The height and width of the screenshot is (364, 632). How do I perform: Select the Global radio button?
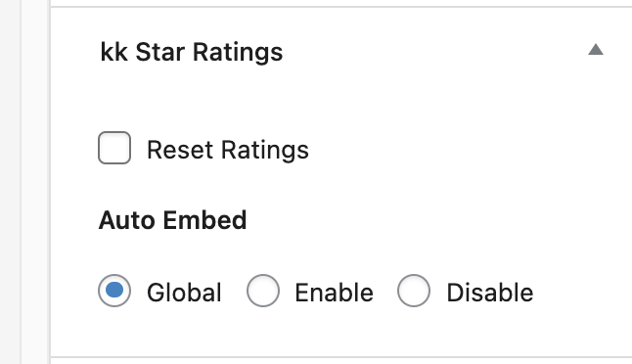114,291
